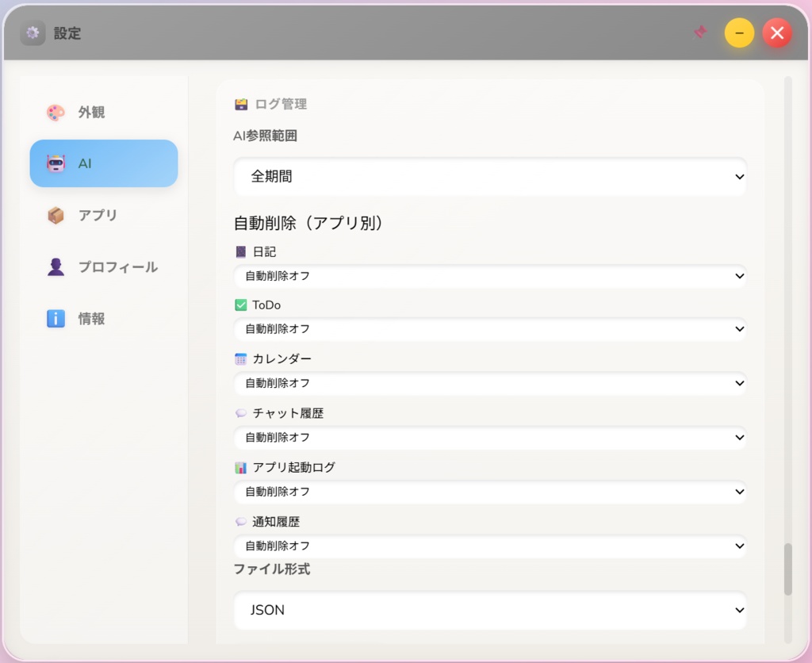Open the チャット履歴 auto-delete selector

coord(489,437)
